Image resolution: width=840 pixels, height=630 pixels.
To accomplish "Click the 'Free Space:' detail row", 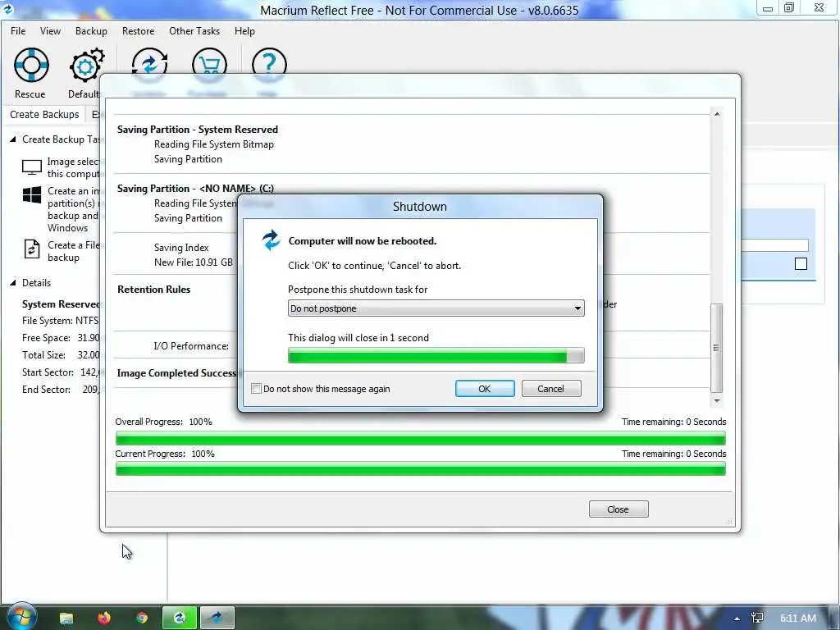I will click(x=61, y=338).
